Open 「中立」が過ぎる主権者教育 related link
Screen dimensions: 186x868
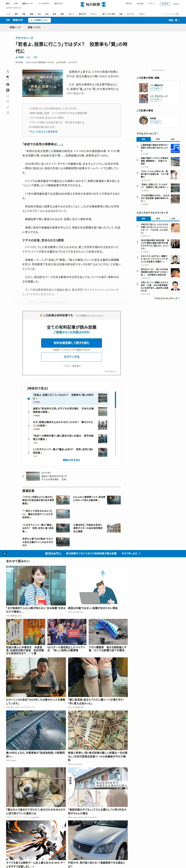[x=43, y=132]
